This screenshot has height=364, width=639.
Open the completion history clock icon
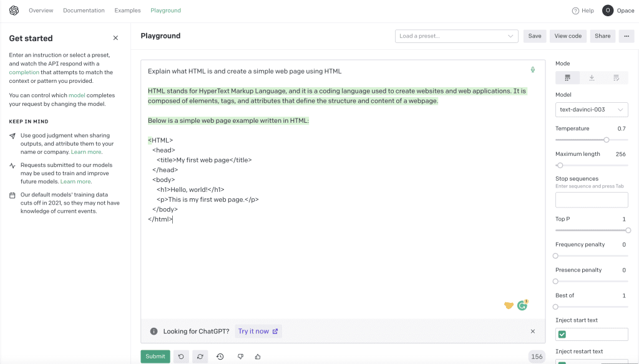click(x=220, y=357)
